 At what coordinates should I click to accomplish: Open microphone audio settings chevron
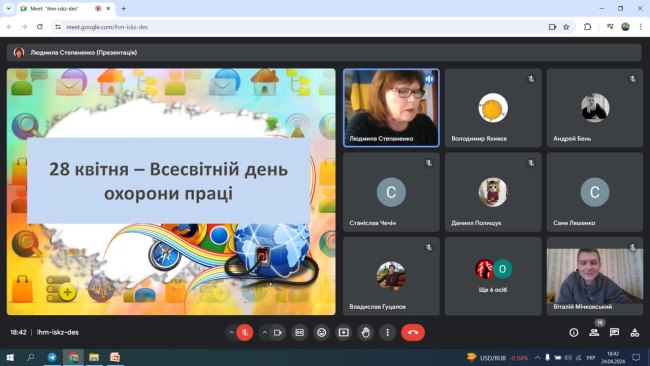click(231, 332)
